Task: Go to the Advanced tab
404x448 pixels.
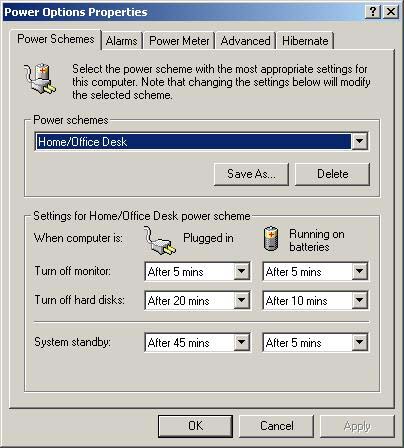Action: pos(245,41)
